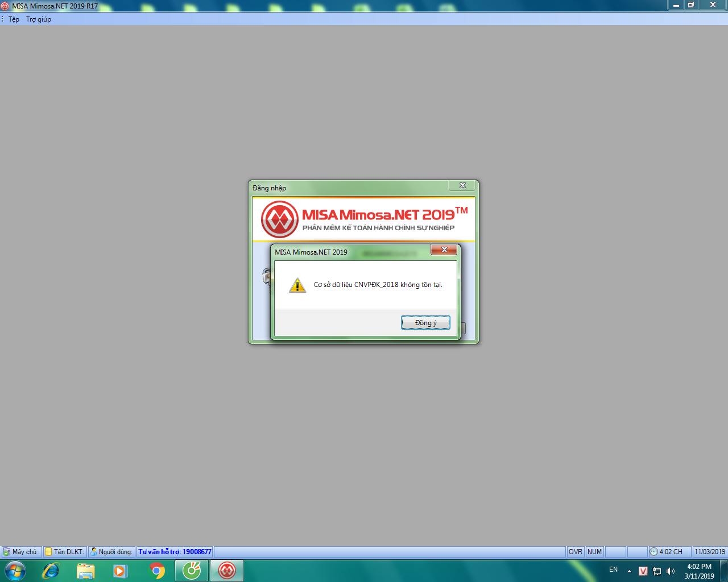Click the Tư vấn hỗ trợ: 19008677 text
This screenshot has width=728, height=582.
point(175,552)
